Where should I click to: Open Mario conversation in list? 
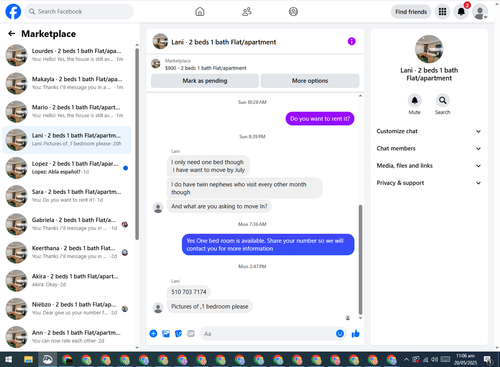pos(67,111)
